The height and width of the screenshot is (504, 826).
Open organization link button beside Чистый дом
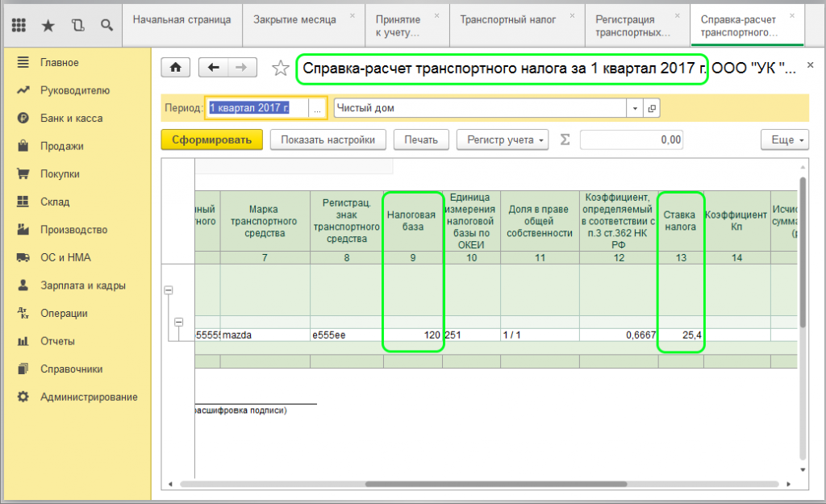click(x=652, y=108)
